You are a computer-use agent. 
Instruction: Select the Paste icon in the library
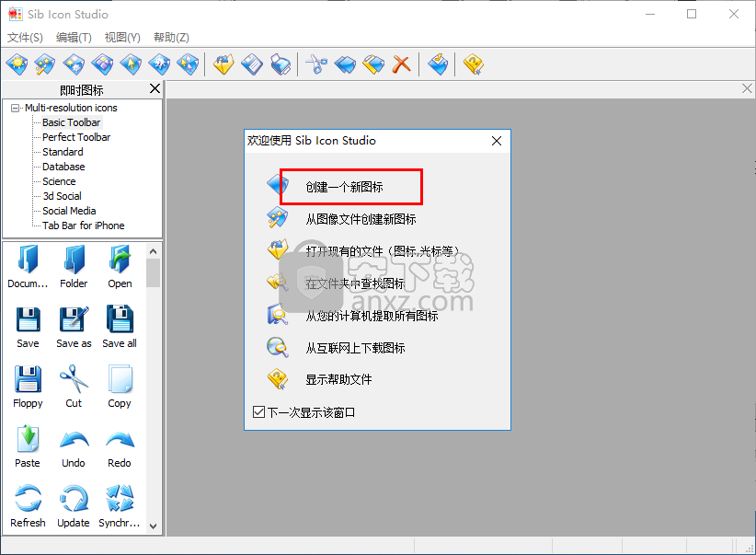(28, 445)
